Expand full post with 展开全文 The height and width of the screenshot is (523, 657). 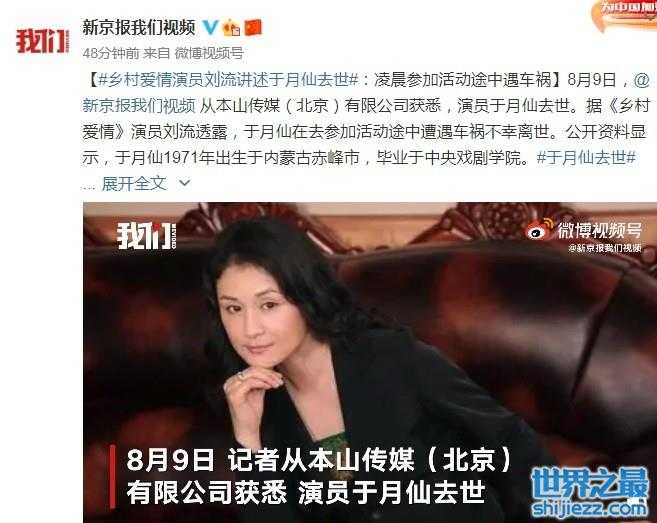click(134, 184)
